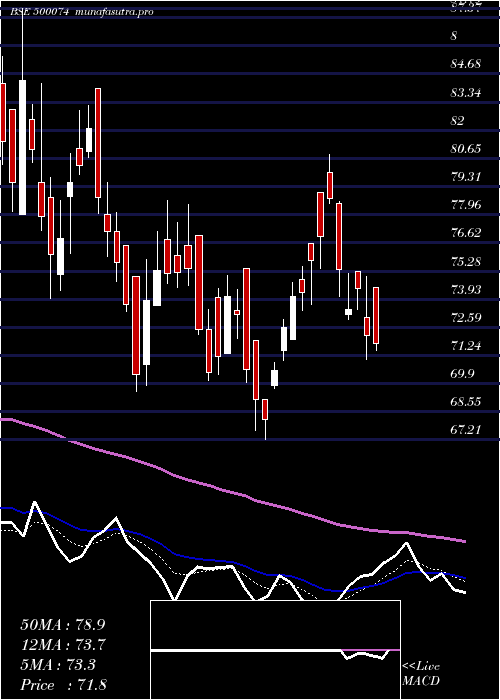
Task: Select the 83.34 price axis label
Action: 466,93
